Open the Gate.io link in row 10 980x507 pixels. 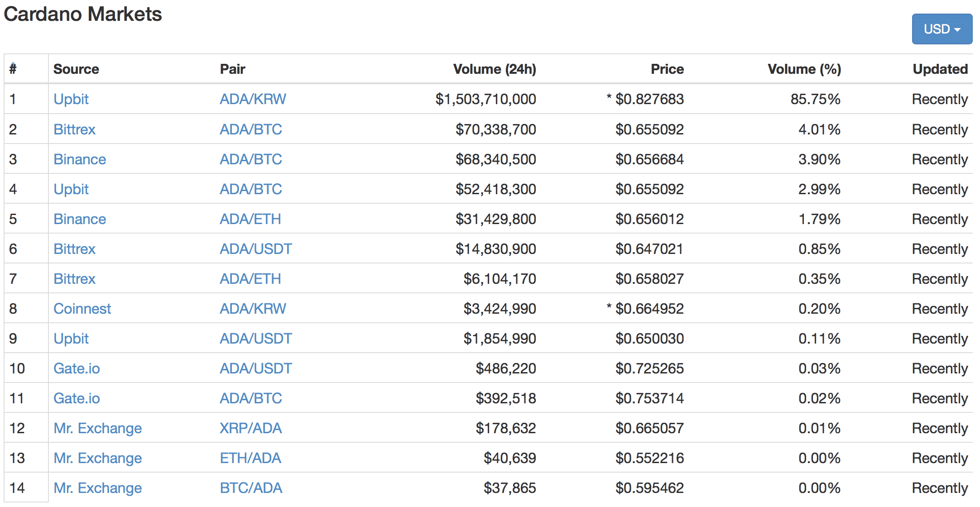[x=77, y=368]
